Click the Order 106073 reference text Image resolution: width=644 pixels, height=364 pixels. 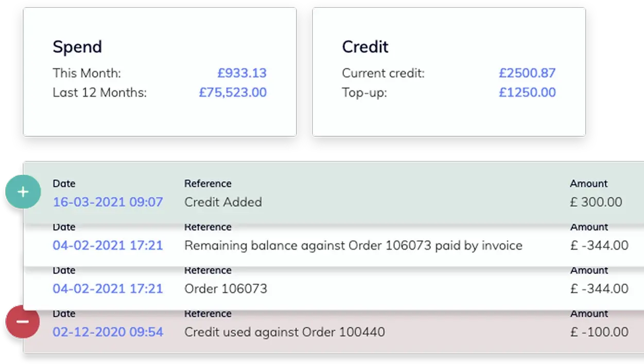(225, 289)
